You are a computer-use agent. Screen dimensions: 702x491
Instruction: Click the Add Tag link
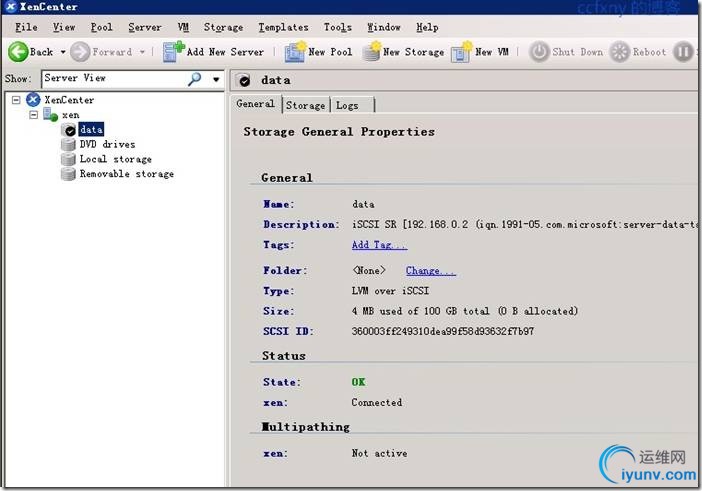379,245
